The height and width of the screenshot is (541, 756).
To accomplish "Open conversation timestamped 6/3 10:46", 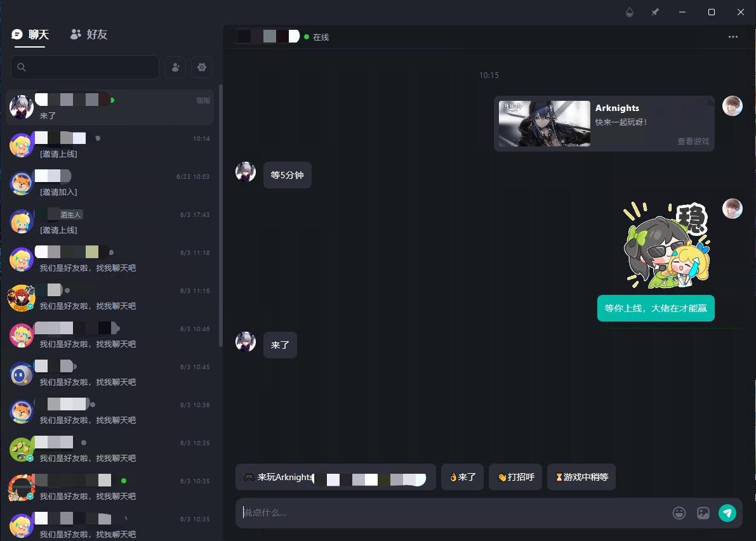I will (x=110, y=336).
